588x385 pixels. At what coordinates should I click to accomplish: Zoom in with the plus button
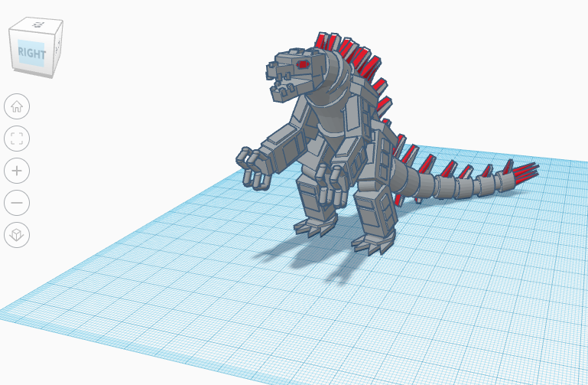point(17,171)
